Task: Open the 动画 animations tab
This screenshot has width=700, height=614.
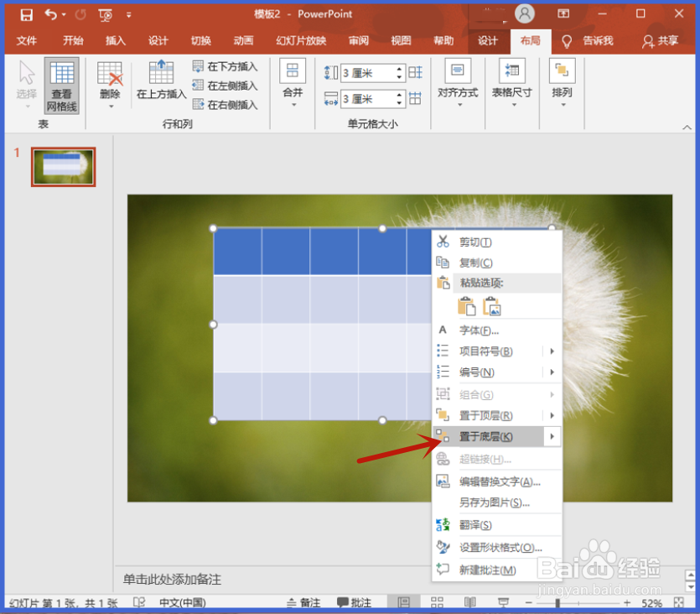Action: [x=243, y=41]
